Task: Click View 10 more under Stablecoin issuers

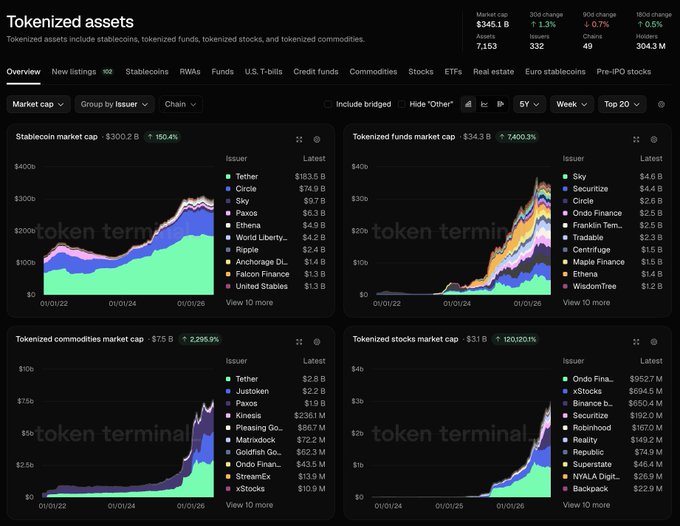Action: pos(249,302)
